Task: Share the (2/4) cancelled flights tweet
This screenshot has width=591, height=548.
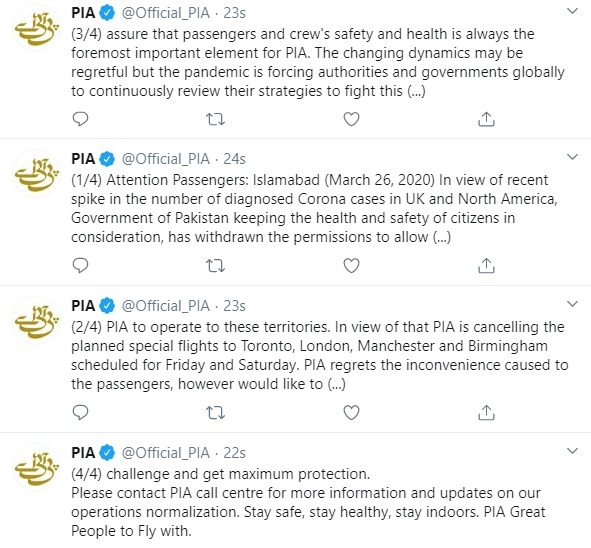Action: [x=486, y=413]
